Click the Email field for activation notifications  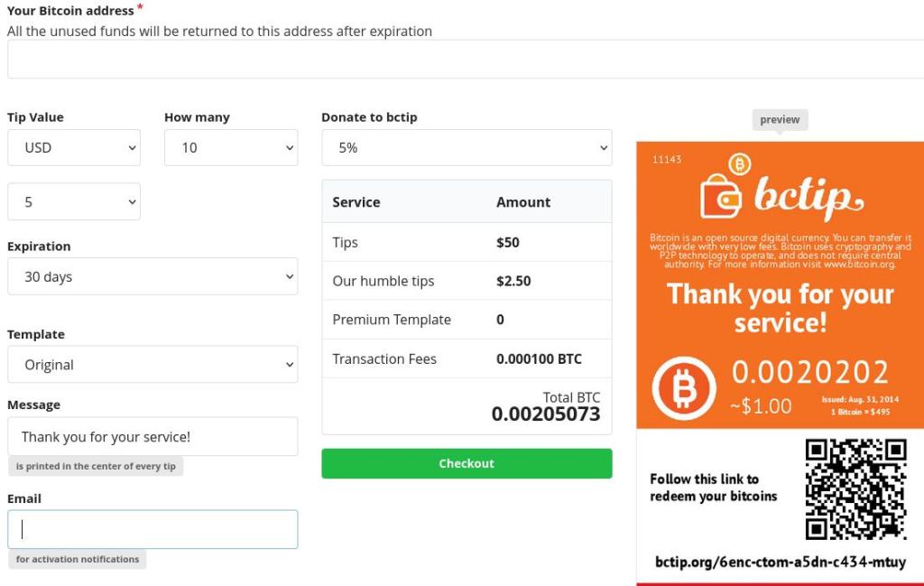pos(153,528)
